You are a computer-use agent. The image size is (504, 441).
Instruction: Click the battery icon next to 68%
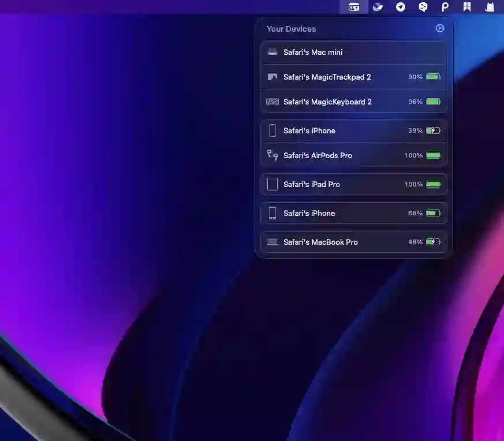[x=434, y=213]
